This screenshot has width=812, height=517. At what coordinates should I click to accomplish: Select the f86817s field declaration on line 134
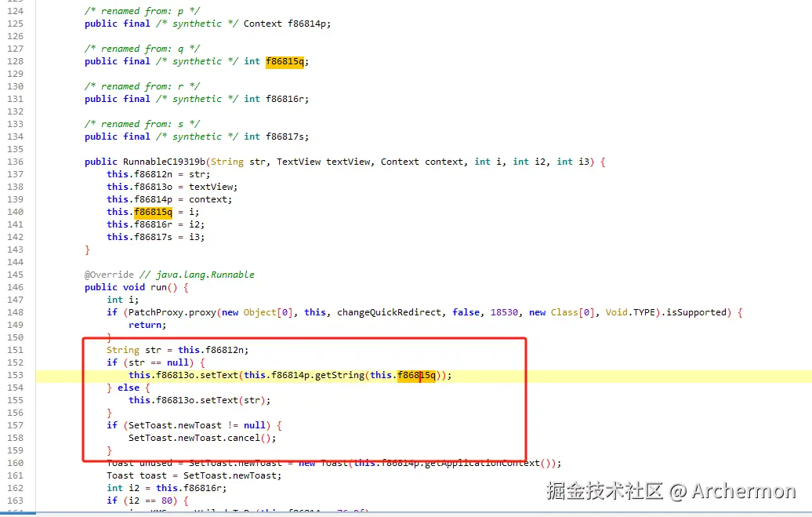pyautogui.click(x=285, y=137)
